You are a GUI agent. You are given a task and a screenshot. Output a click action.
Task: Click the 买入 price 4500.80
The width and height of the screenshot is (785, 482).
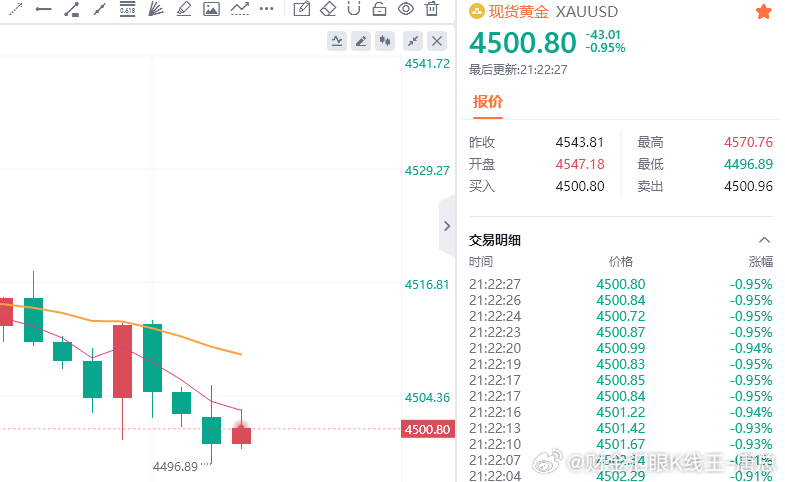(x=580, y=187)
